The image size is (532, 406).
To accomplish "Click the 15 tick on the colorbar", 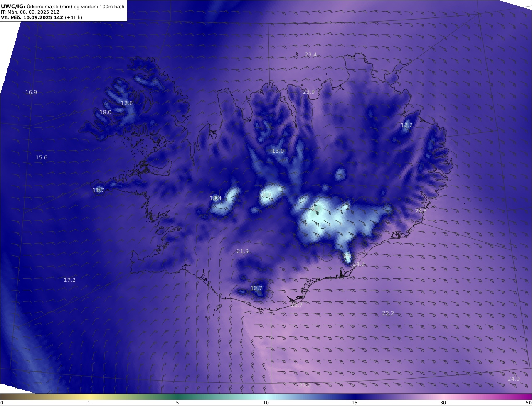I will pyautogui.click(x=355, y=403).
